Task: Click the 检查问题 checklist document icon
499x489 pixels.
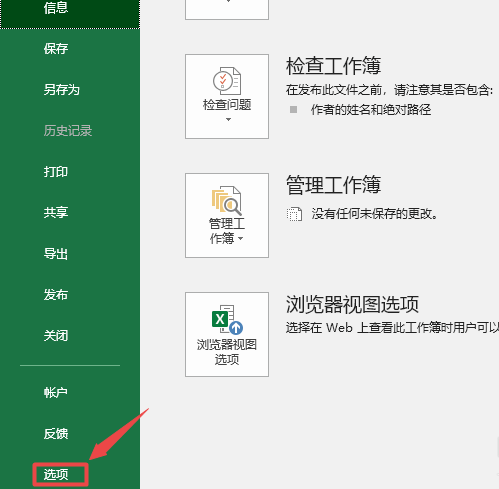Action: coord(227,81)
